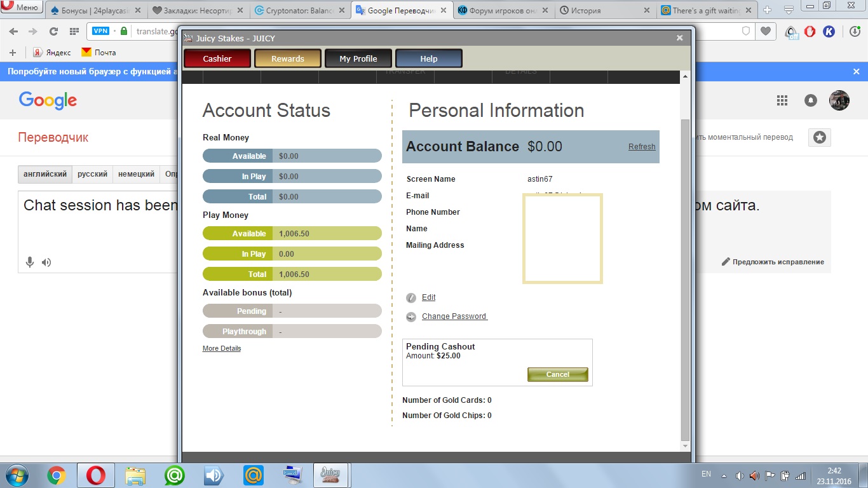Click the pencil icon beside Edit
This screenshot has width=868, height=488.
(x=411, y=297)
